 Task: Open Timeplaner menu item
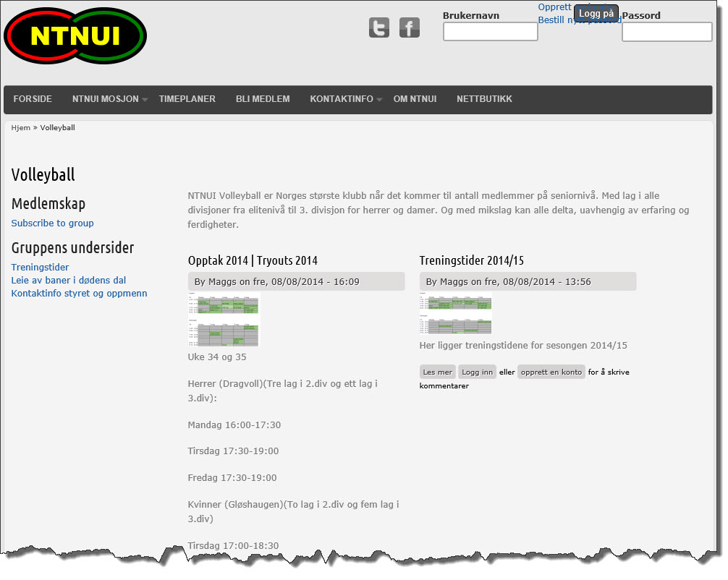click(187, 99)
